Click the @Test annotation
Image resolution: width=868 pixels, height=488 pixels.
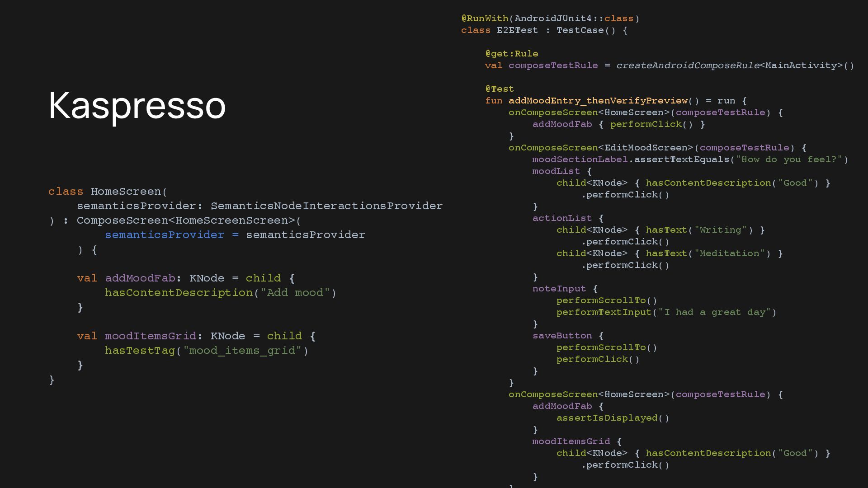pos(500,89)
